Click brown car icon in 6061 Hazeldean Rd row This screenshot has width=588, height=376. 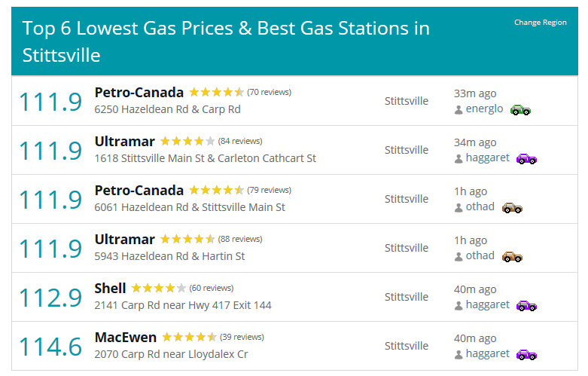click(512, 208)
